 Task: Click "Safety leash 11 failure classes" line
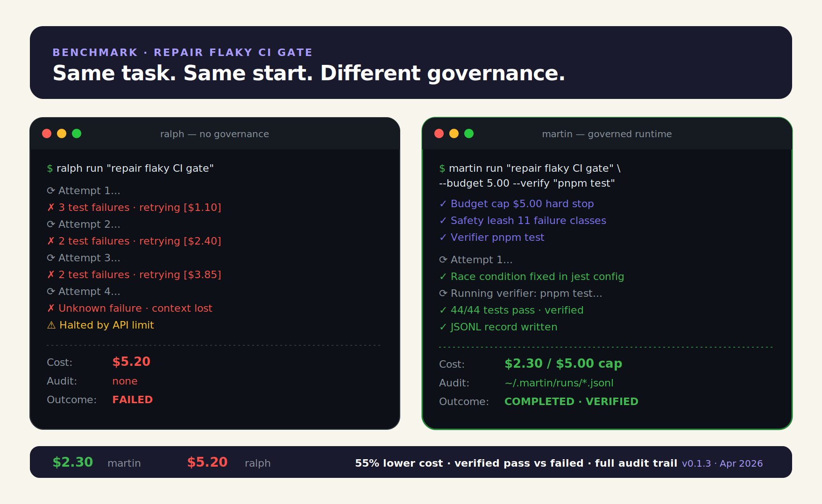click(523, 220)
